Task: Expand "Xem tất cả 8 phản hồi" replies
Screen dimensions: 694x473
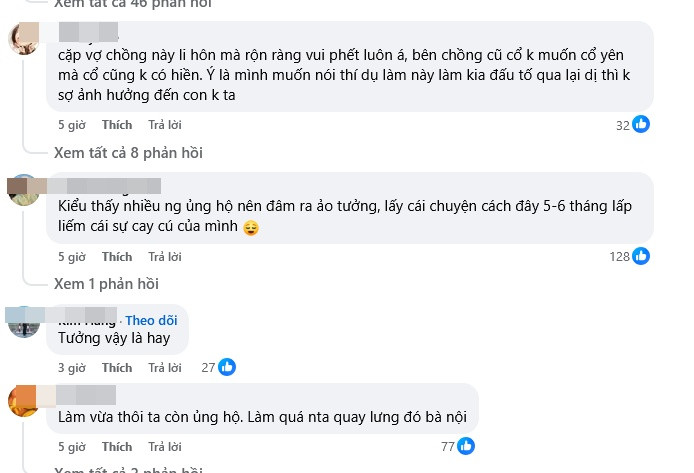Action: tap(128, 153)
